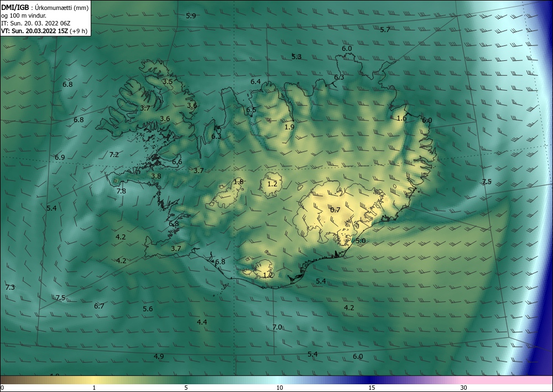553x392 pixels.
Task: Select the 6.9 value off west coast
Action: pos(60,157)
